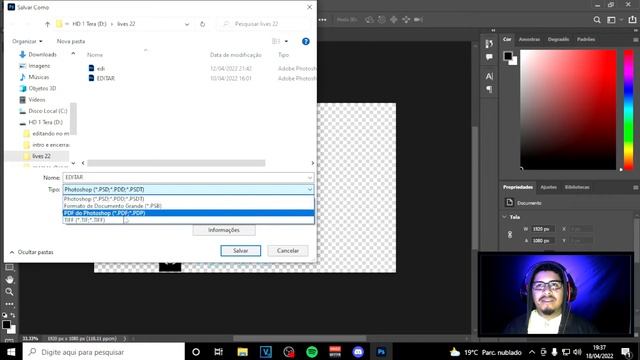The height and width of the screenshot is (360, 640).
Task: Select Objetos 3D in the navigation pane
Action: click(42, 88)
